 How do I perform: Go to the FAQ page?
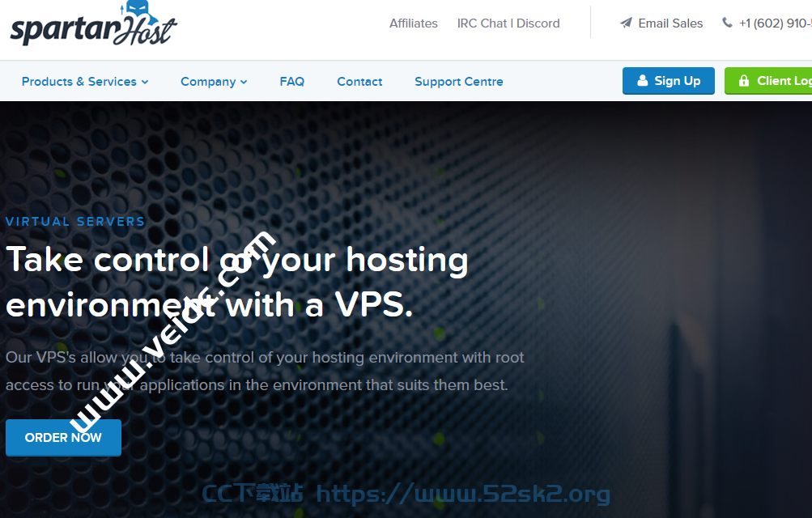pyautogui.click(x=292, y=82)
